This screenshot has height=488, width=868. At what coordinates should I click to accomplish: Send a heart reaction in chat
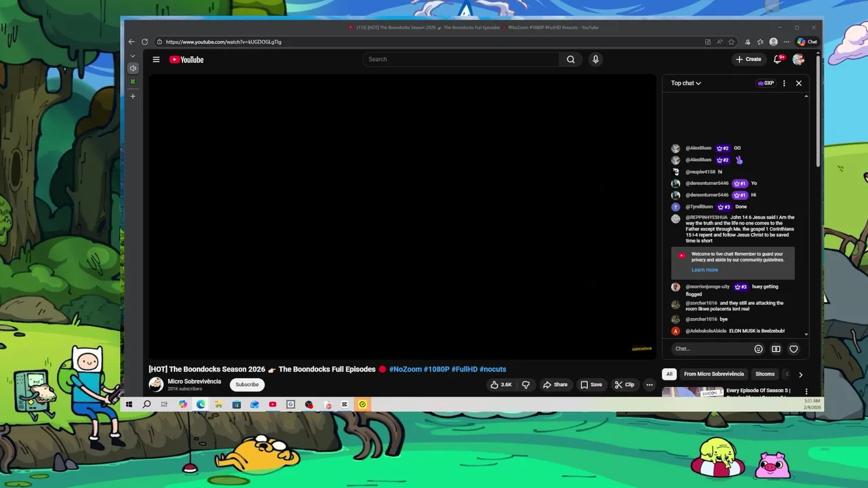(x=793, y=349)
